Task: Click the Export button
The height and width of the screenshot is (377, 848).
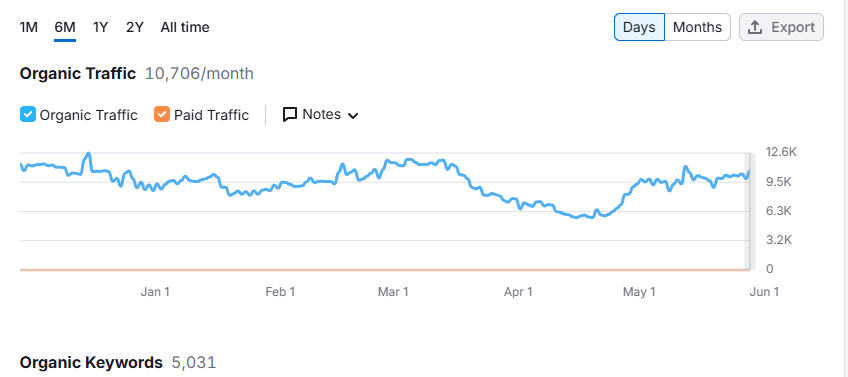Action: click(x=781, y=27)
